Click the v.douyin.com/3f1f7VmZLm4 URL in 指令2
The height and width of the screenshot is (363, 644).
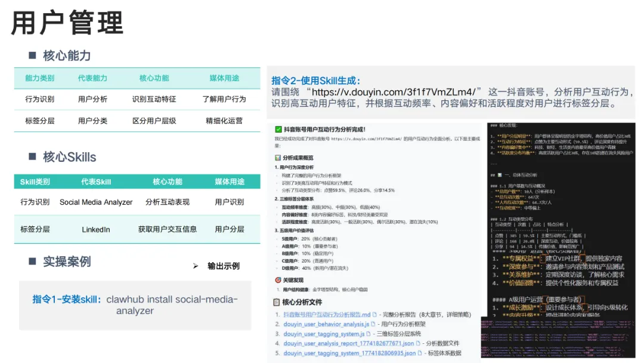[x=394, y=92]
